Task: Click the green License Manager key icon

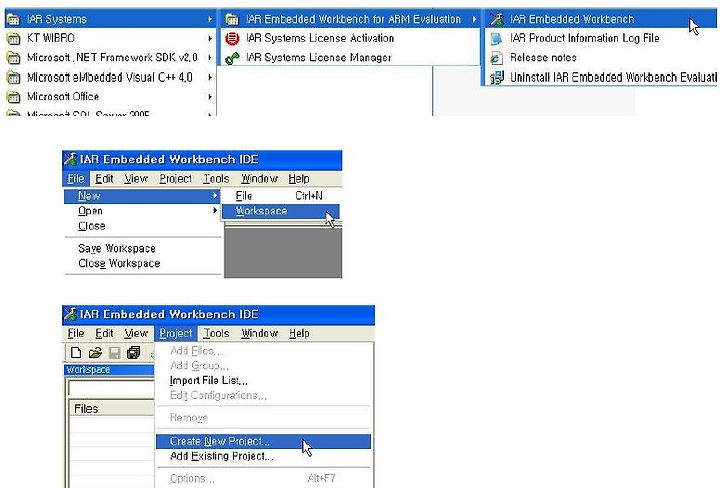Action: pos(232,58)
